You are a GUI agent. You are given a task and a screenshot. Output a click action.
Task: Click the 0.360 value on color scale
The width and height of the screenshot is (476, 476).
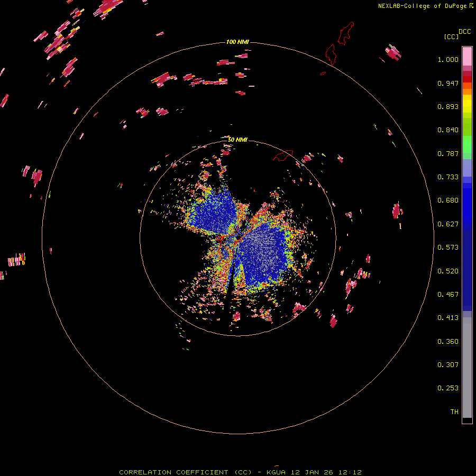pos(448,342)
